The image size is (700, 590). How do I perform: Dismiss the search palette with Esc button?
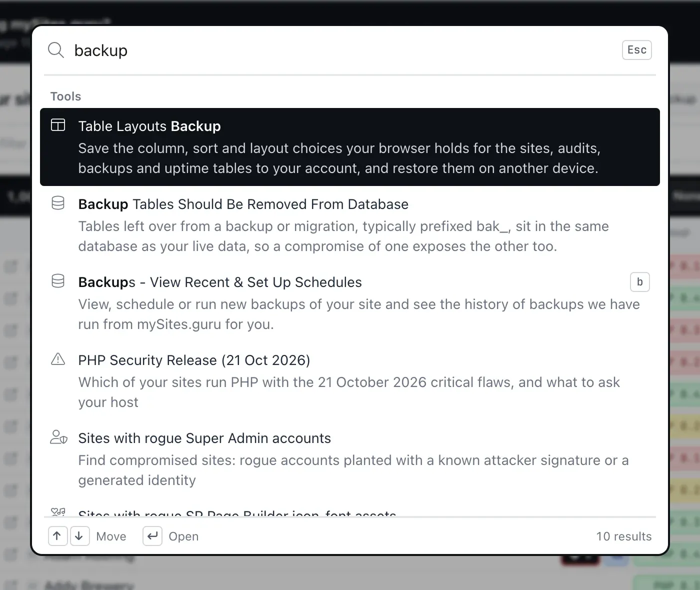[636, 50]
